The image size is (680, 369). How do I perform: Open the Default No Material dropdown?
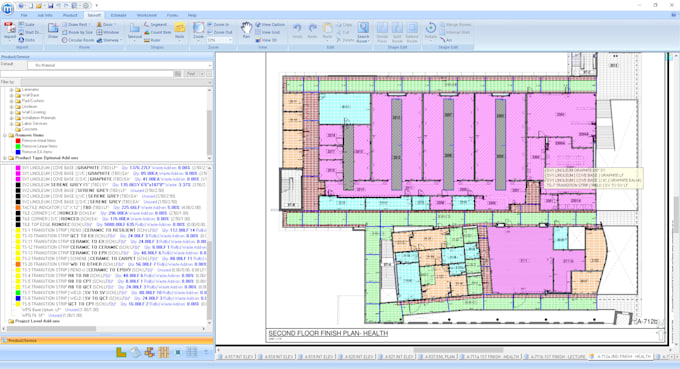click(x=120, y=65)
